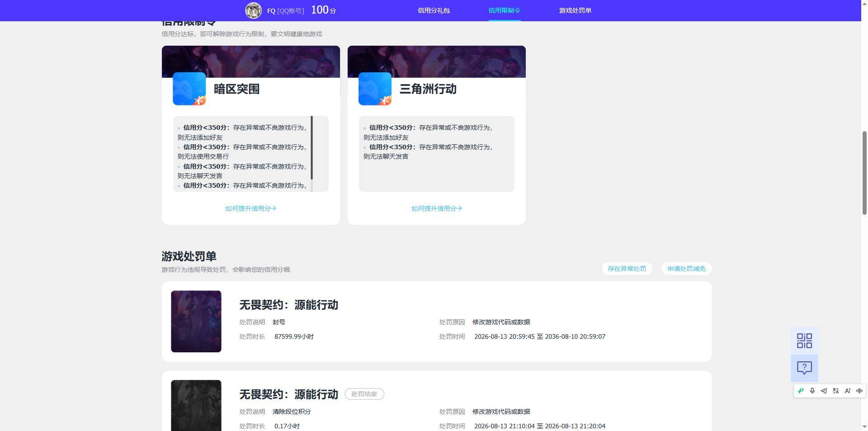Image resolution: width=868 pixels, height=431 pixels.
Task: Click the 暗区突围 card banner image
Action: pyautogui.click(x=251, y=62)
